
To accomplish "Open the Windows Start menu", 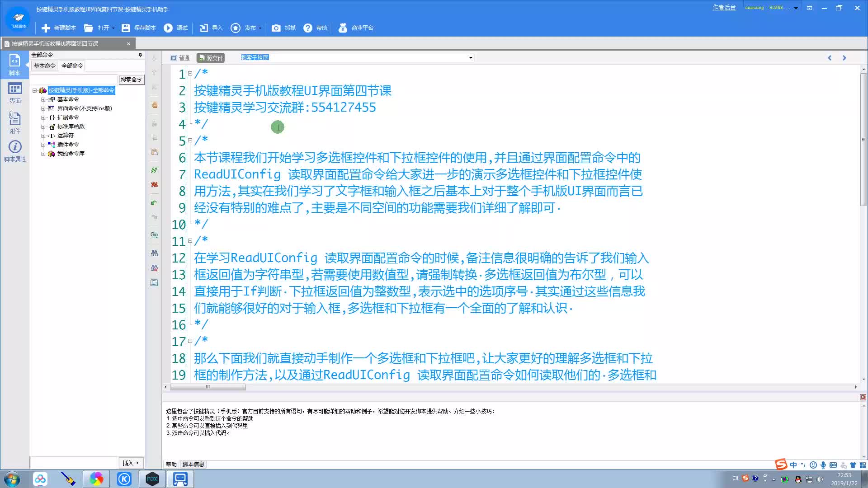I will tap(12, 479).
